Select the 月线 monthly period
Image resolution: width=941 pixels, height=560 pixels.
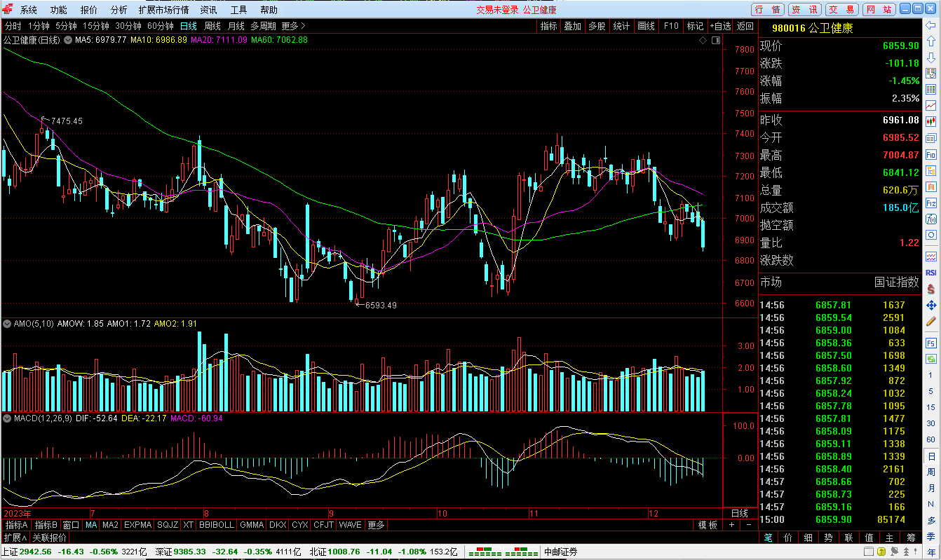[x=236, y=26]
